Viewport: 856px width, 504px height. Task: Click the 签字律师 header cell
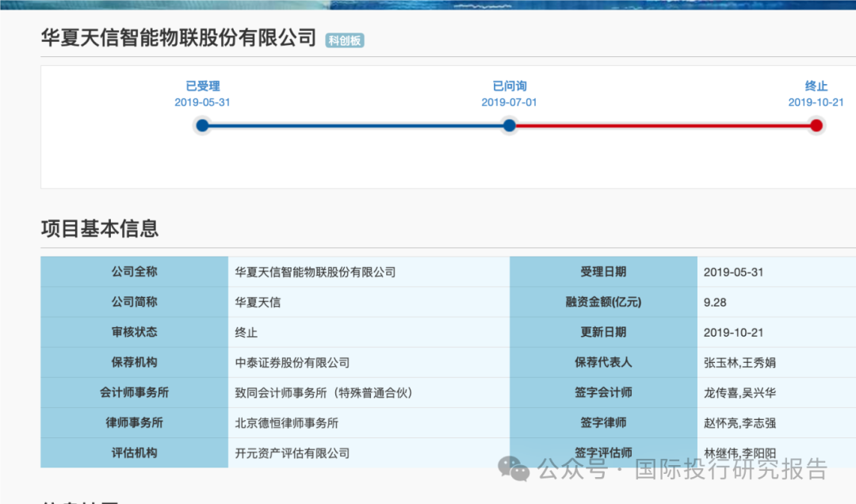603,422
